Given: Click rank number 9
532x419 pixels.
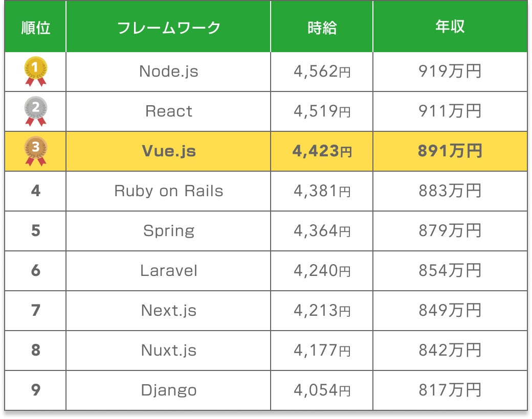Looking at the screenshot, I should [36, 390].
